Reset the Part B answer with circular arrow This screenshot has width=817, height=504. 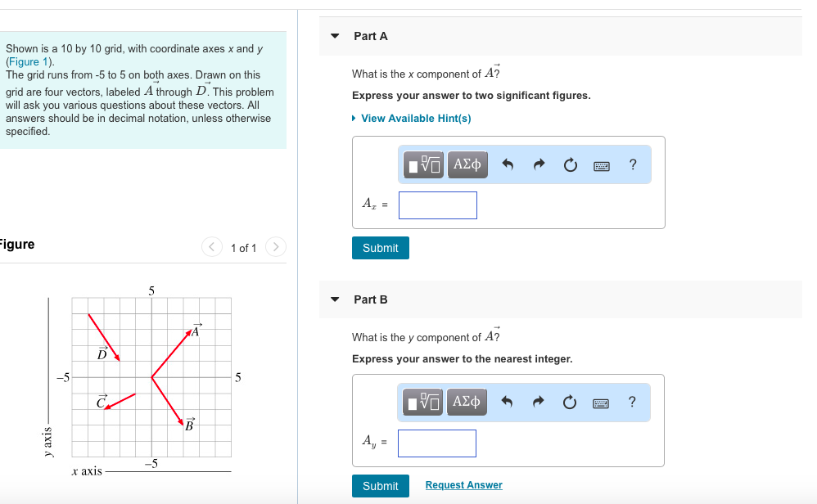coord(569,402)
